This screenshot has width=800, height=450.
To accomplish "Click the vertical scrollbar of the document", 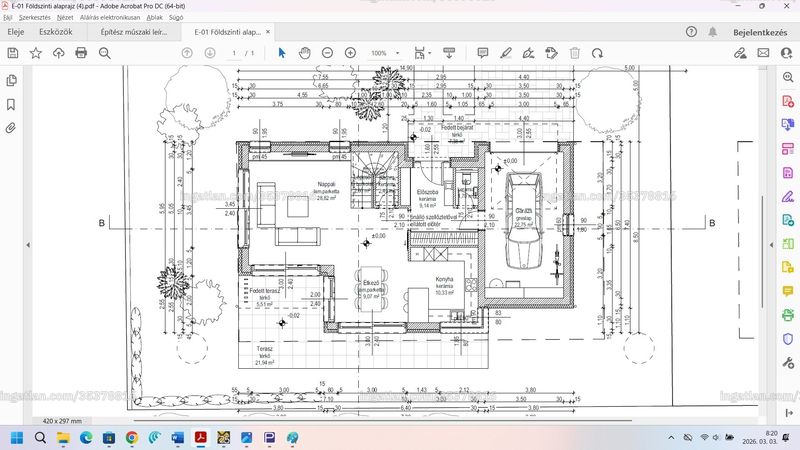I will point(762,252).
